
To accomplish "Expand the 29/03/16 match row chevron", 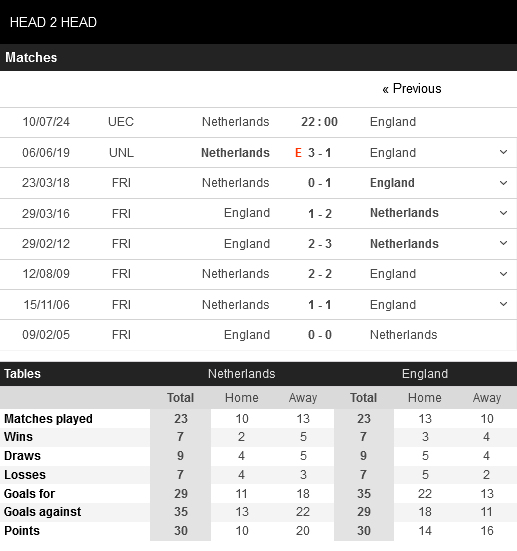I will click(x=503, y=213).
